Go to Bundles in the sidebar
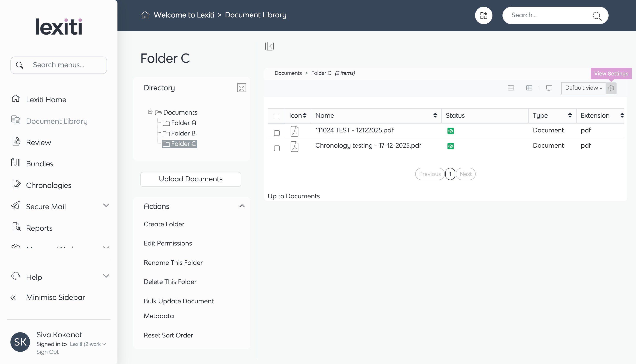The width and height of the screenshot is (636, 364). pyautogui.click(x=40, y=164)
